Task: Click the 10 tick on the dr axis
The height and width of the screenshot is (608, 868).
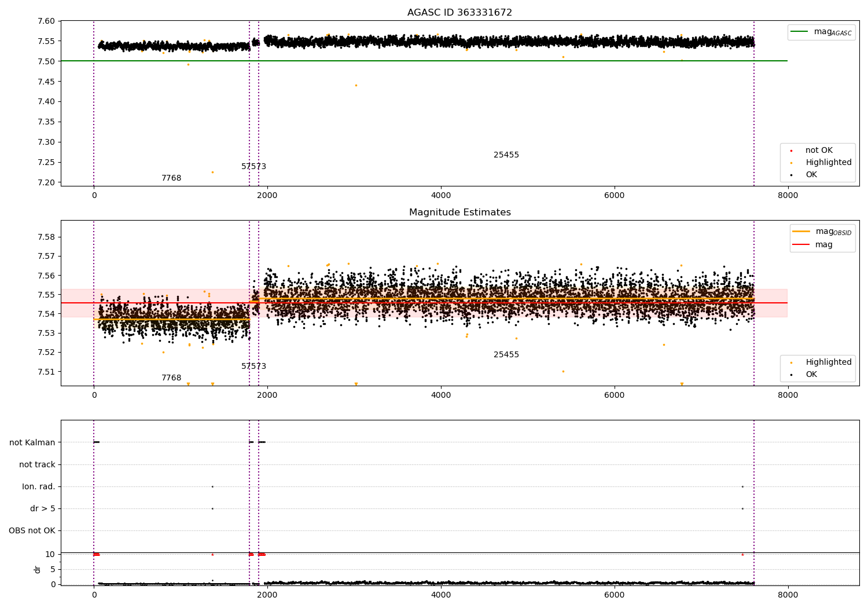Action: click(x=50, y=555)
